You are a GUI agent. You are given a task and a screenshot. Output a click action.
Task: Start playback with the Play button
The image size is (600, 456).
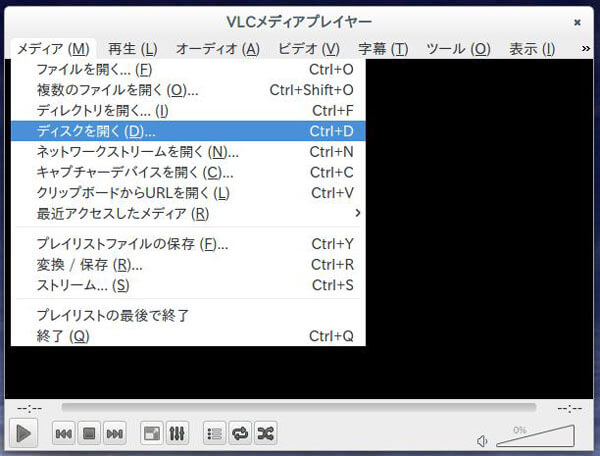pos(23,433)
